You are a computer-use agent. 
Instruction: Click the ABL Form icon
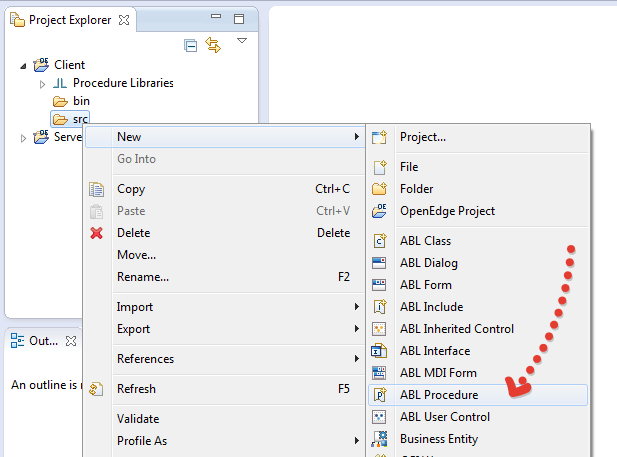(379, 285)
